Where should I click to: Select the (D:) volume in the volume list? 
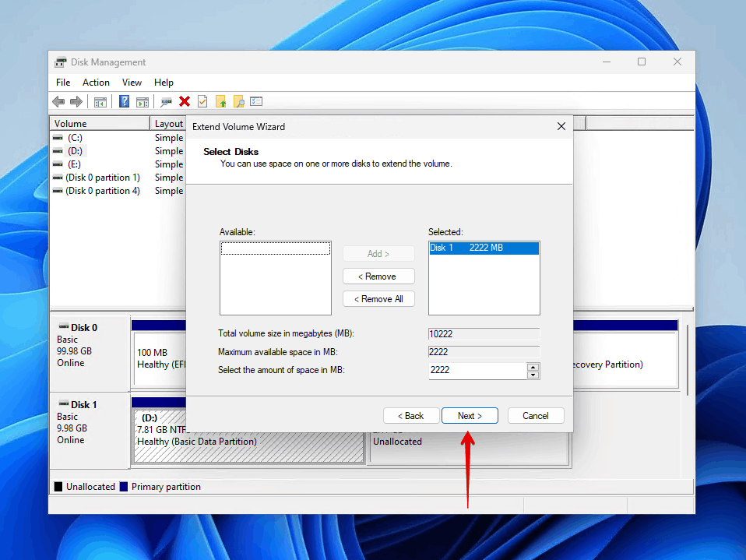pyautogui.click(x=74, y=150)
